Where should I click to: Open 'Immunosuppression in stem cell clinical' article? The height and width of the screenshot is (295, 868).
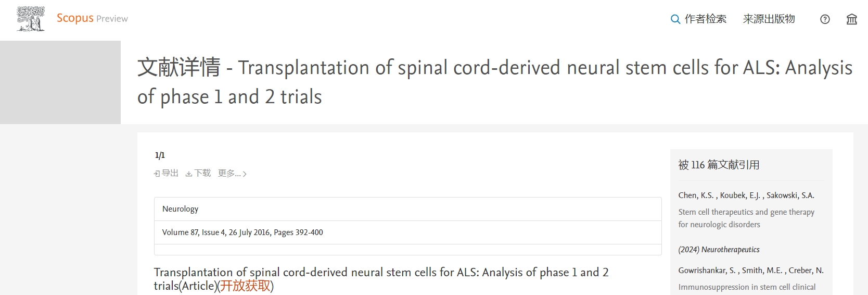(746, 287)
